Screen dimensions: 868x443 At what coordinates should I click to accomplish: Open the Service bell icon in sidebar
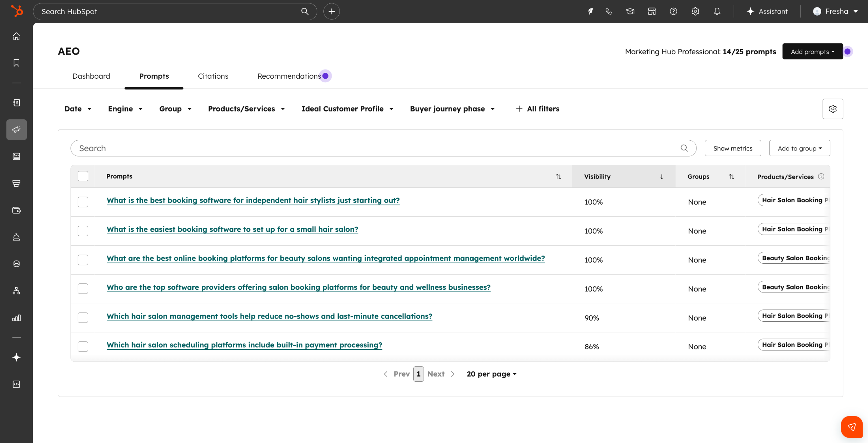16,237
